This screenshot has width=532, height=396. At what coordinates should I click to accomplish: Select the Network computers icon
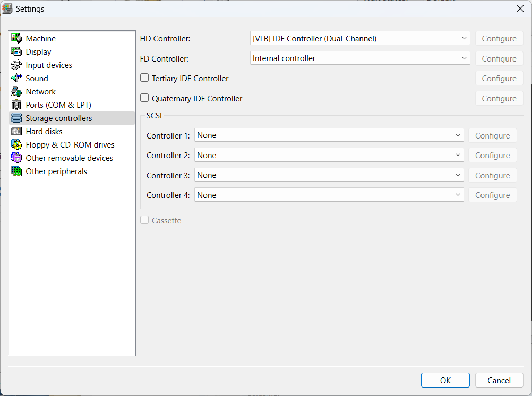coord(16,91)
